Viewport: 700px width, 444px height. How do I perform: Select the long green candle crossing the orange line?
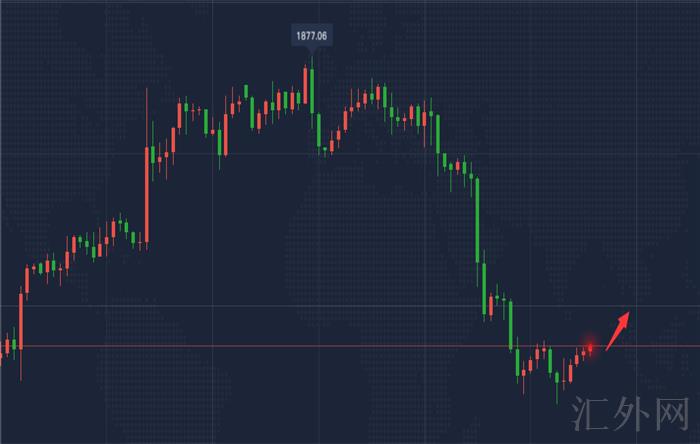click(x=511, y=325)
